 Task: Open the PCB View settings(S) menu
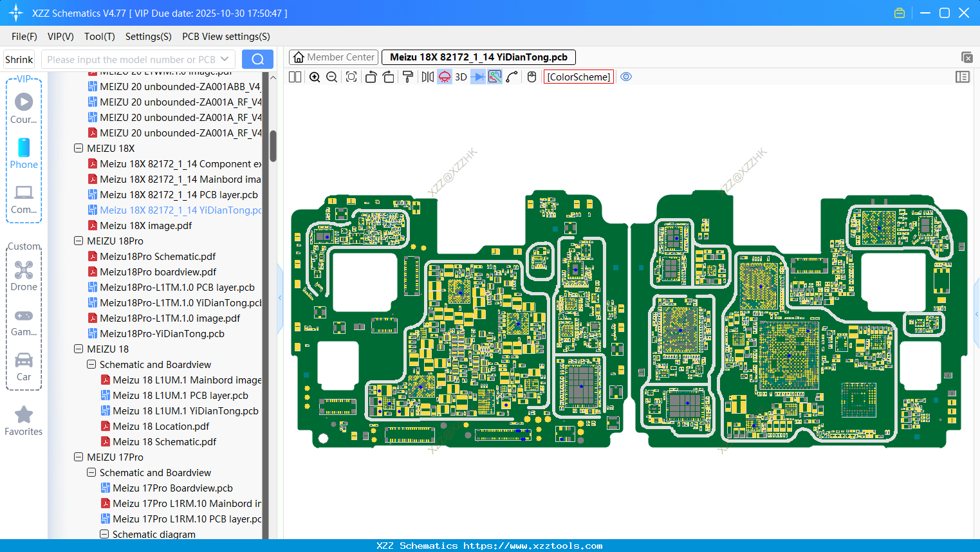226,37
